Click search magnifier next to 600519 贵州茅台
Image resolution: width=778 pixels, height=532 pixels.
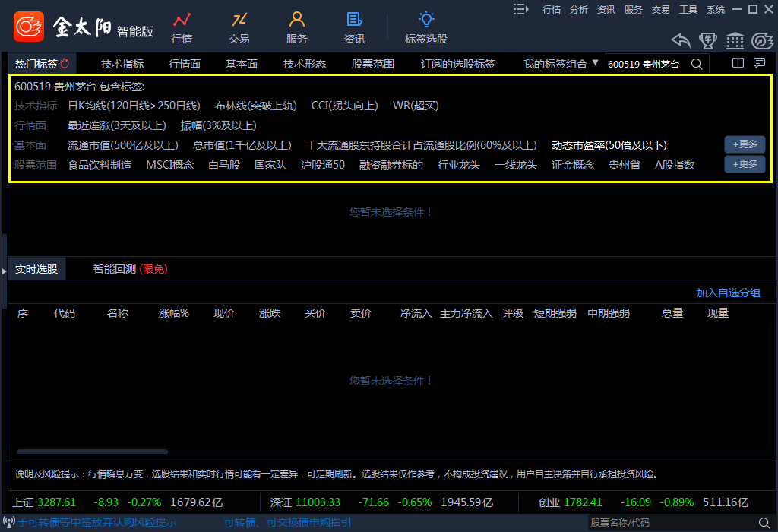pyautogui.click(x=697, y=64)
